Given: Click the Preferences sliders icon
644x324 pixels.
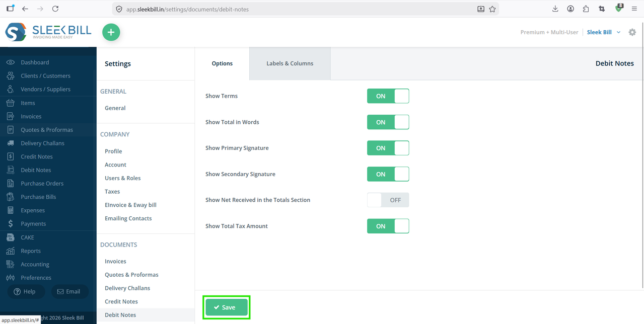Looking at the screenshot, I should [x=11, y=278].
